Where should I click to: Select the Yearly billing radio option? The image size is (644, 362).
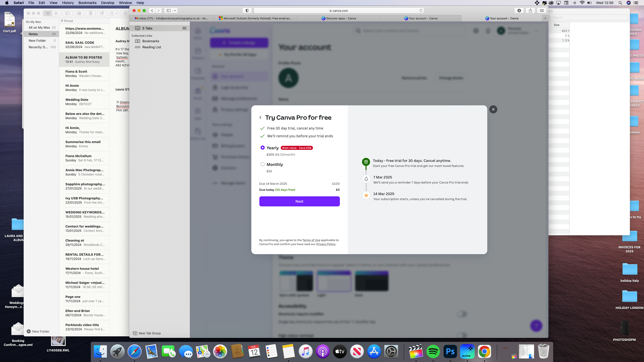(262, 148)
